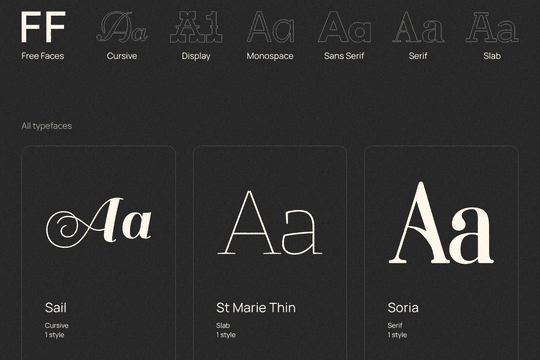Select the Sans Serif category outline icon
The image size is (540, 360).
[x=344, y=27]
